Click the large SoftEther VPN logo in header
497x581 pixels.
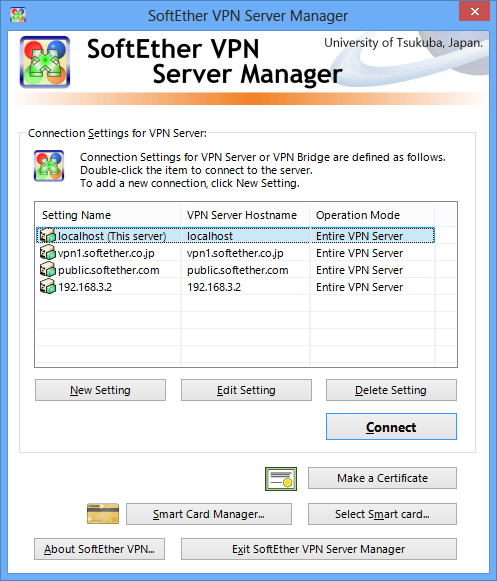coord(45,62)
